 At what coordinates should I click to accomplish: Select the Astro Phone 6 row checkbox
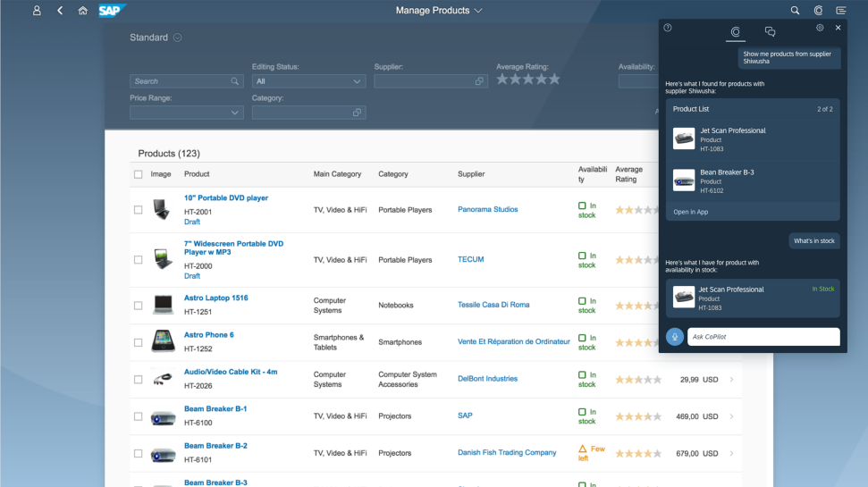pyautogui.click(x=138, y=342)
